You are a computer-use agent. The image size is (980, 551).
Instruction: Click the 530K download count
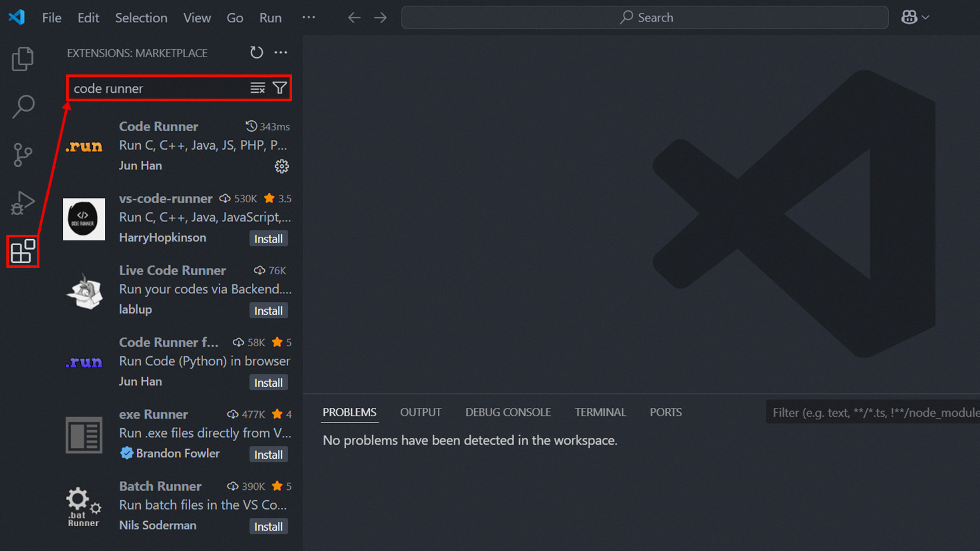(238, 199)
